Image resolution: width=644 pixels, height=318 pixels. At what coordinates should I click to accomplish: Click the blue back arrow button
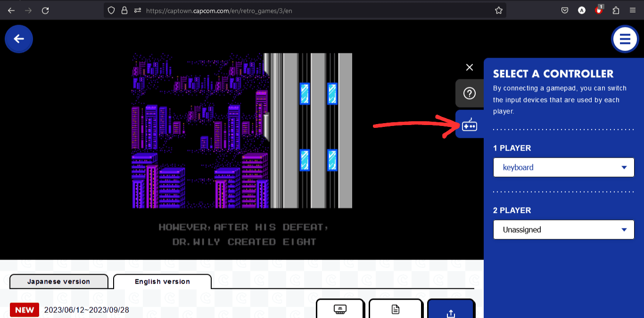coord(19,39)
